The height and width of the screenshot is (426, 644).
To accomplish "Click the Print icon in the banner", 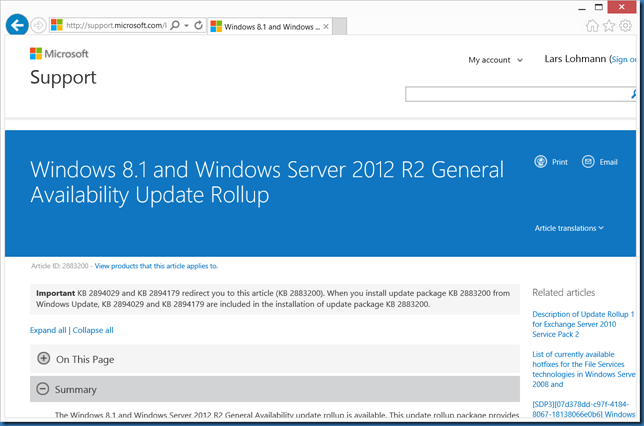I will pos(541,161).
